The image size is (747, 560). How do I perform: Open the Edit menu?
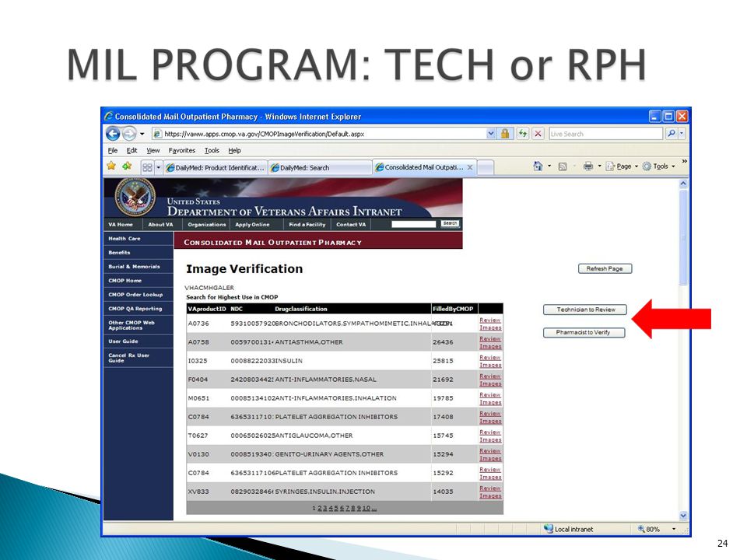[132, 150]
